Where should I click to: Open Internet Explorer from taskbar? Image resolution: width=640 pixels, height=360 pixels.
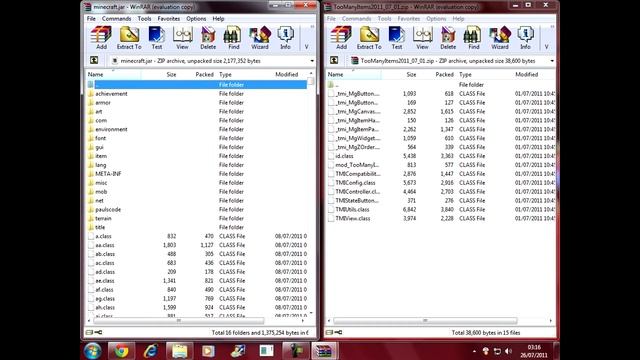[x=150, y=351]
